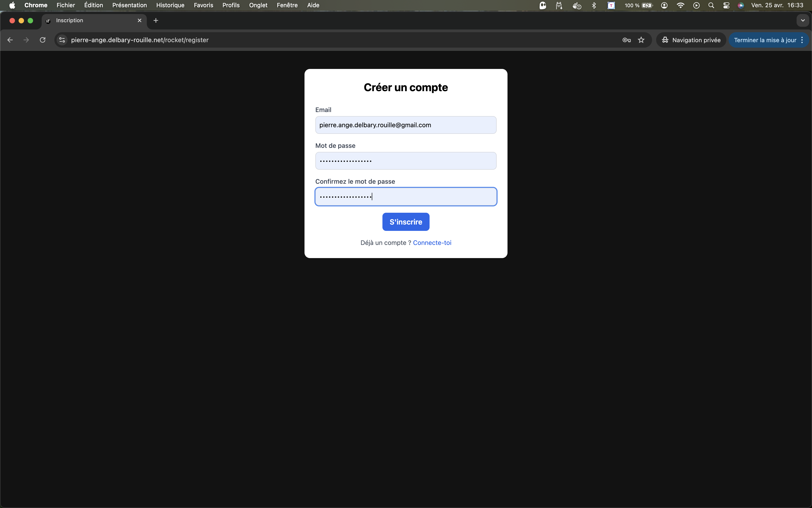Open the Navigation privée incognito indicator
Viewport: 812px width, 508px height.
pyautogui.click(x=691, y=40)
